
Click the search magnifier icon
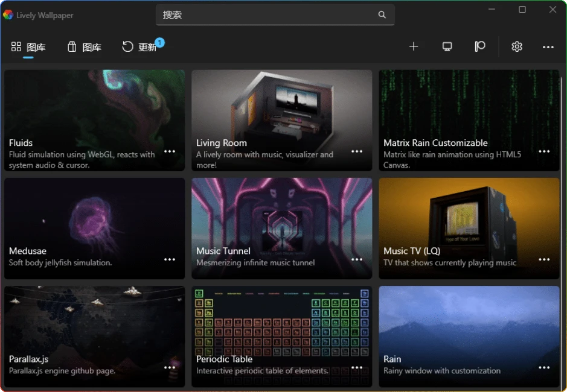(382, 15)
